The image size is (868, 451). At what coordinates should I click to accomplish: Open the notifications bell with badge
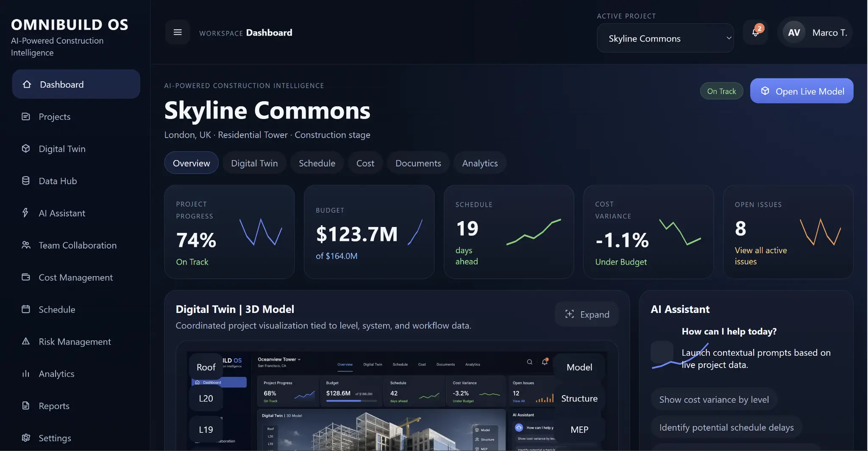tap(755, 32)
